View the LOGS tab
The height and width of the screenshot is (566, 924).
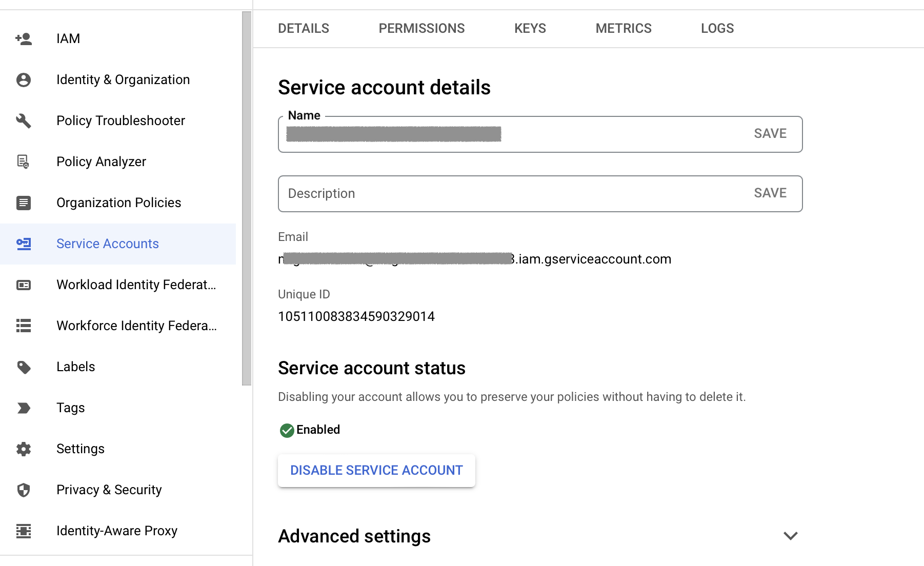(717, 29)
